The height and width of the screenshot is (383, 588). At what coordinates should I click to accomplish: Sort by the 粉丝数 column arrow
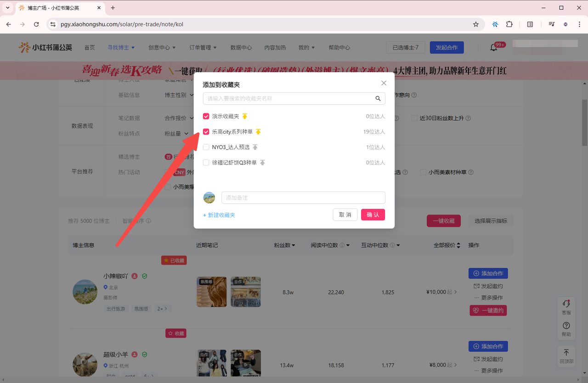pyautogui.click(x=293, y=245)
